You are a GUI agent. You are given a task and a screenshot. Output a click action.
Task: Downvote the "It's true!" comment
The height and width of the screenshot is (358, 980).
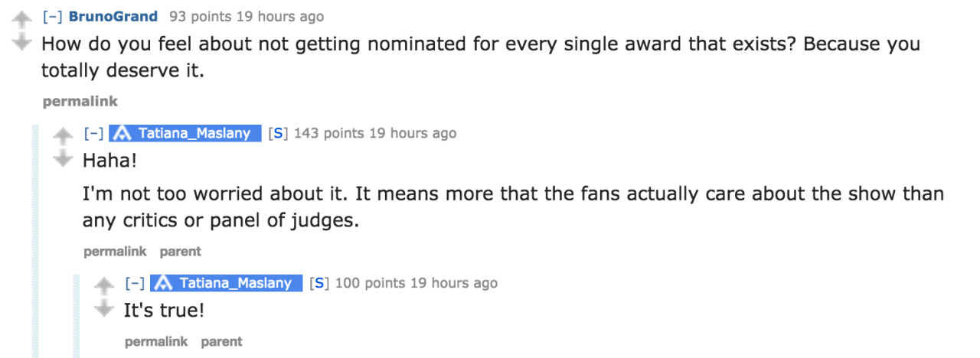tap(103, 308)
